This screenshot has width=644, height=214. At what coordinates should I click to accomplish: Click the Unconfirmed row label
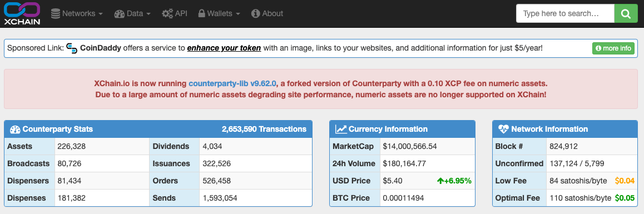tap(519, 164)
